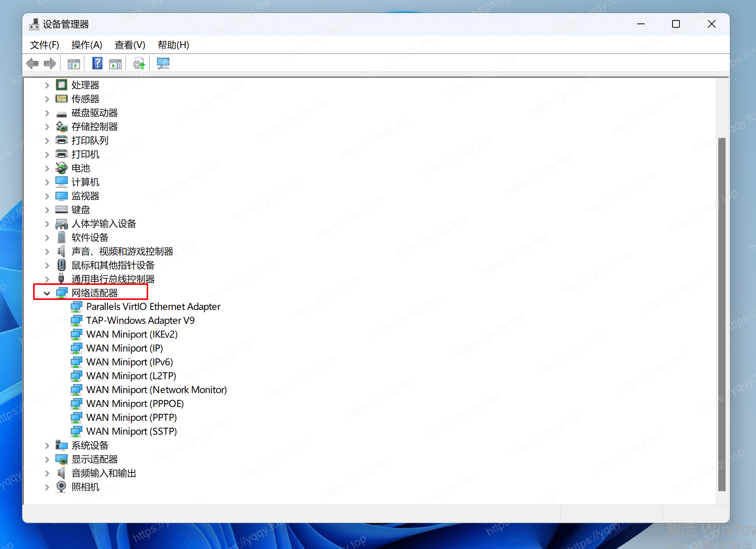This screenshot has height=549, width=756.
Task: Collapse the 网络适配器 category
Action: [47, 293]
